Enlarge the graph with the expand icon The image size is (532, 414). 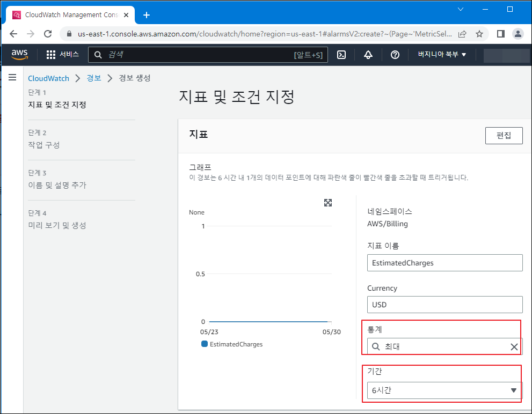(x=328, y=203)
